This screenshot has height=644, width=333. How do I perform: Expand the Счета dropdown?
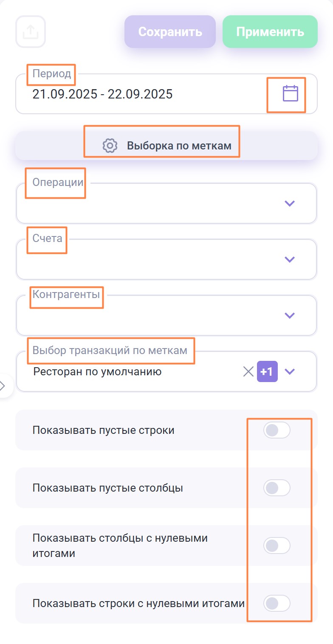point(290,259)
